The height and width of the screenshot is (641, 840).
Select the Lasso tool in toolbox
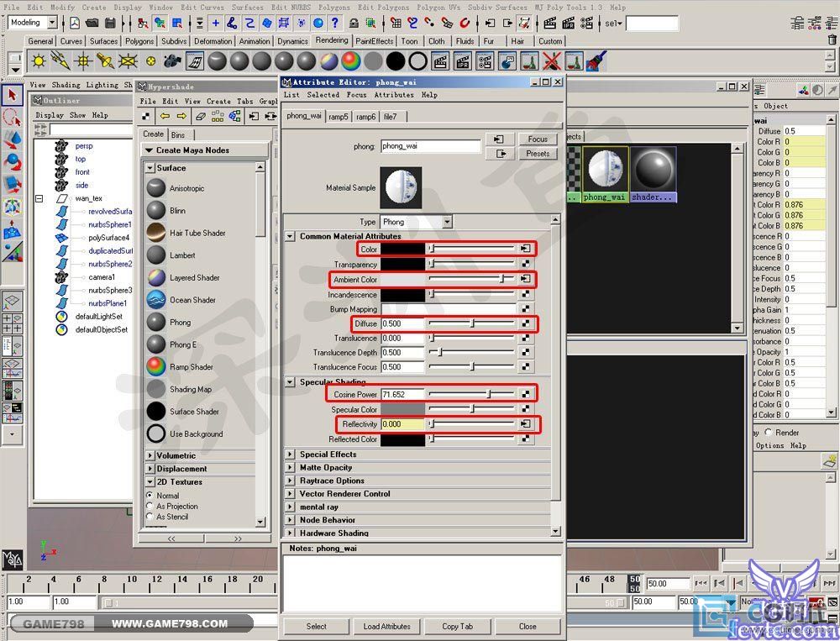13,118
